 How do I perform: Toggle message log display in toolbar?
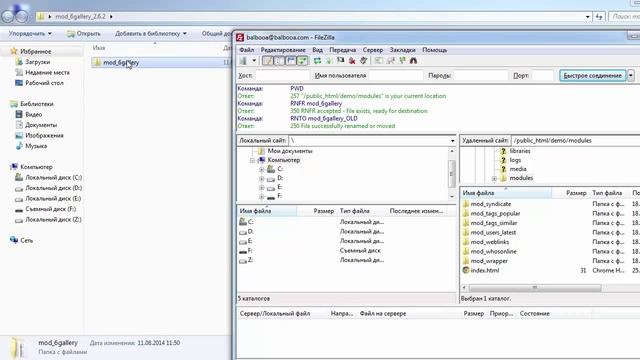coord(268,61)
